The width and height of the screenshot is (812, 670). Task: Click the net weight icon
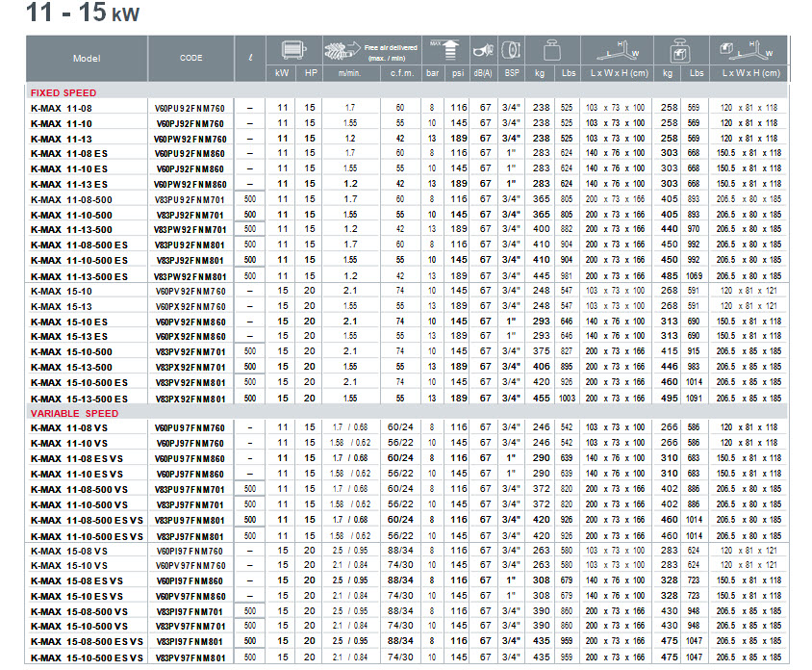(x=552, y=50)
